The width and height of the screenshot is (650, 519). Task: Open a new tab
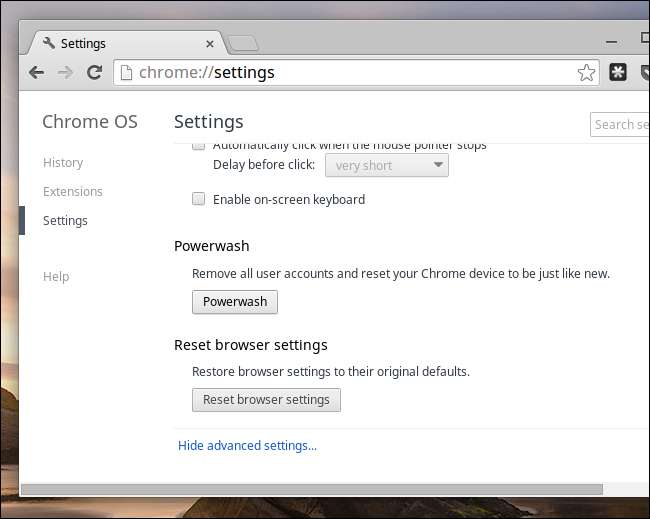244,44
